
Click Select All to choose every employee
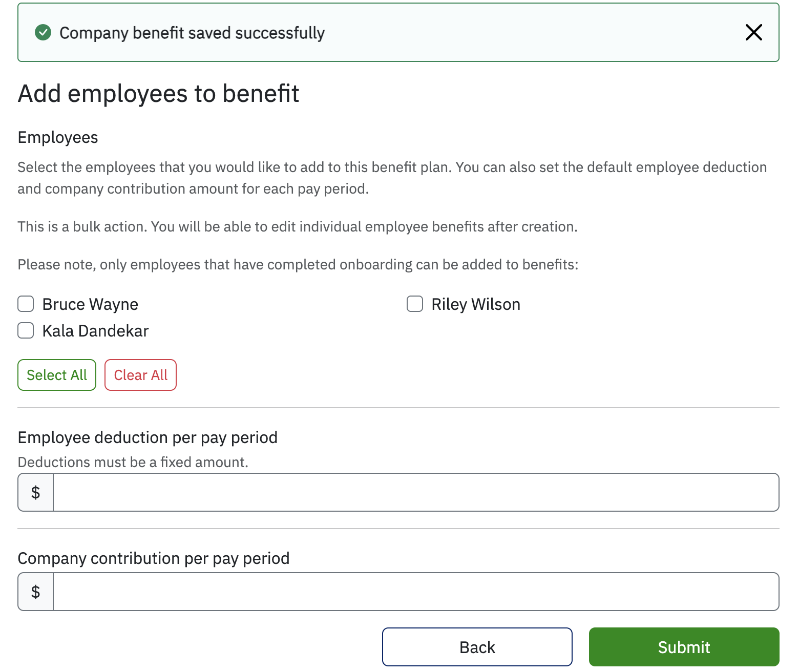[x=56, y=374]
